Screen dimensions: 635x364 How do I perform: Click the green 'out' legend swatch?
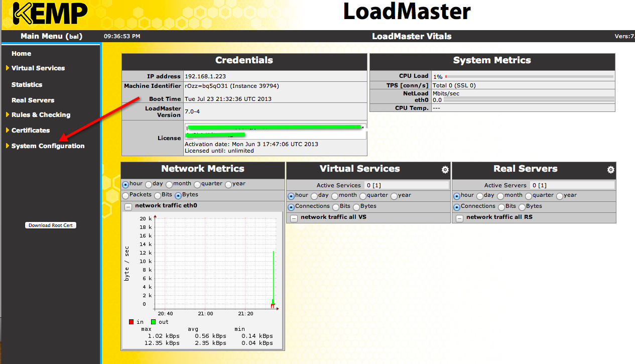pyautogui.click(x=154, y=322)
